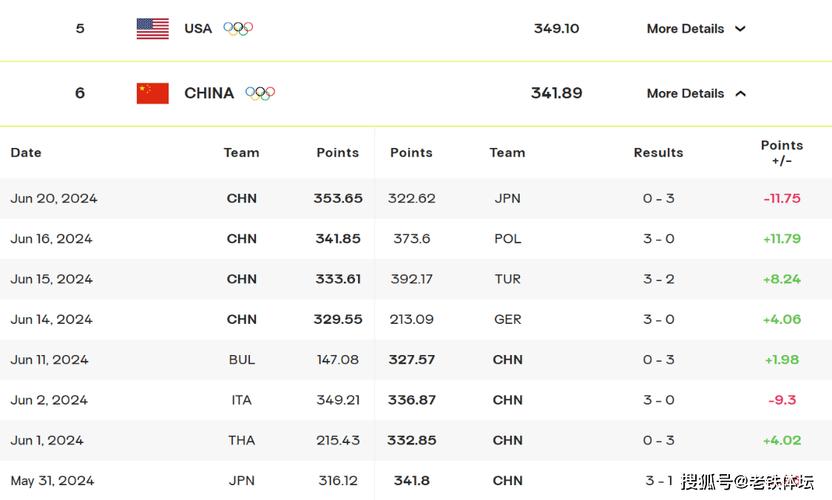Open the Jun 20, 2024 match row

(x=416, y=199)
